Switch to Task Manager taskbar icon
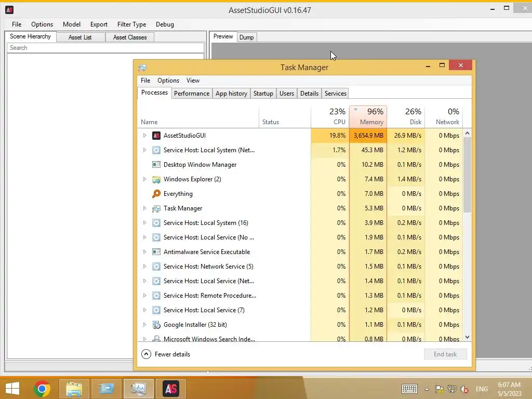Screen dimensions: 532x399 click(138, 389)
